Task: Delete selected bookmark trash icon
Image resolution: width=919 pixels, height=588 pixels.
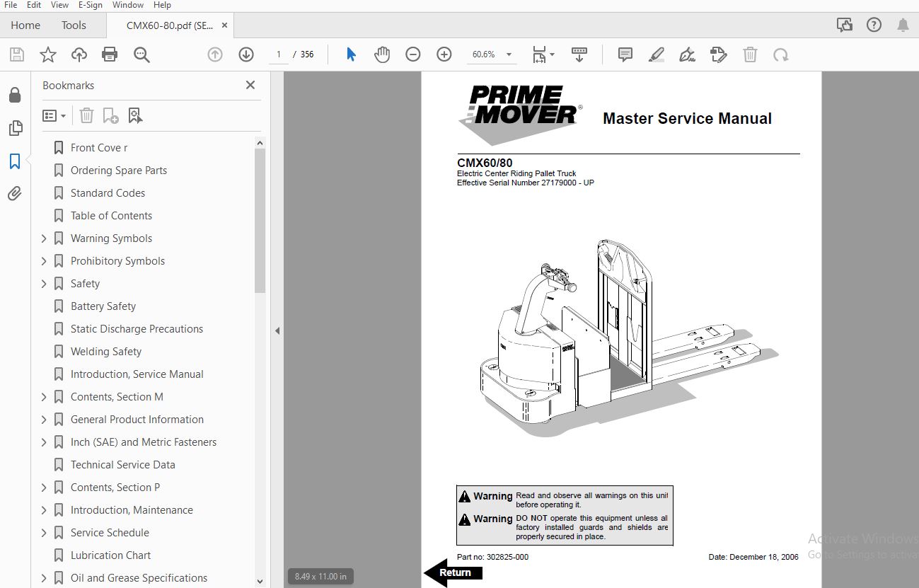Action: tap(86, 115)
